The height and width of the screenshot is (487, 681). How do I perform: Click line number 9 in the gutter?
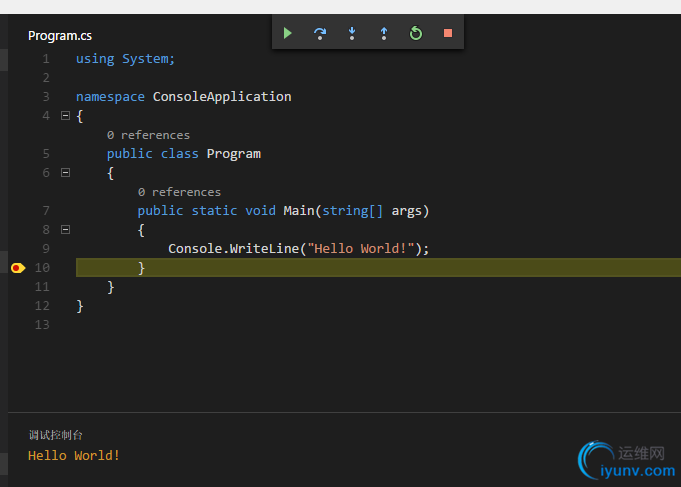tap(43, 249)
